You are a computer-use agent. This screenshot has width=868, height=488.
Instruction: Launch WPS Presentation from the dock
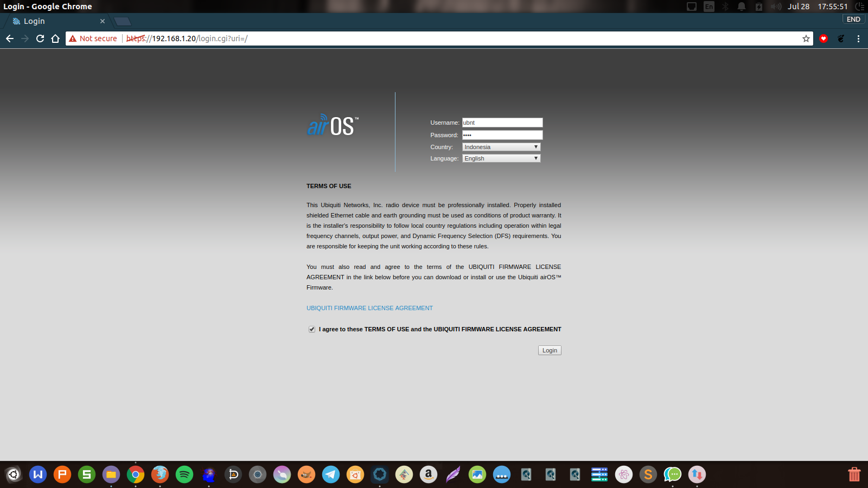tap(62, 474)
